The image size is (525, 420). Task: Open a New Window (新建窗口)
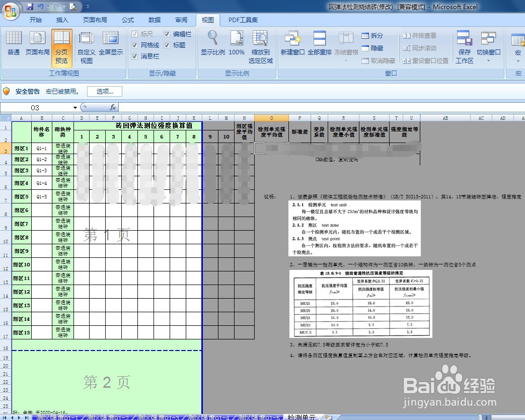(292, 43)
